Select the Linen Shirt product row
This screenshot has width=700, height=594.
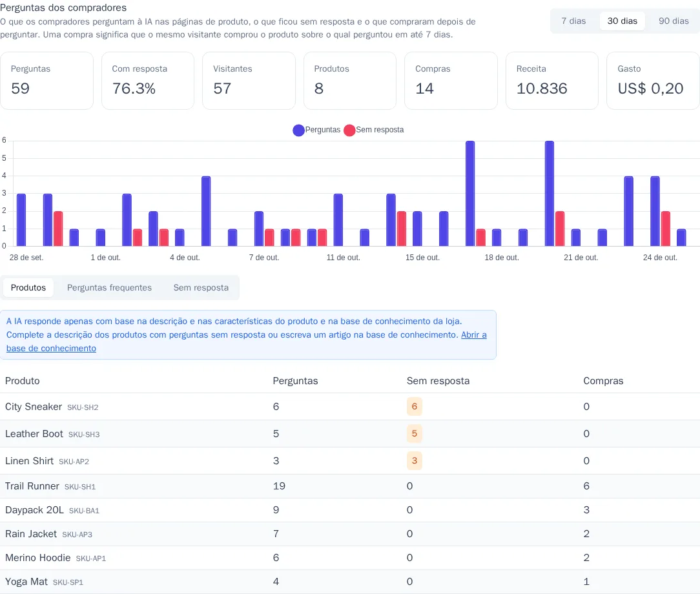pos(350,460)
